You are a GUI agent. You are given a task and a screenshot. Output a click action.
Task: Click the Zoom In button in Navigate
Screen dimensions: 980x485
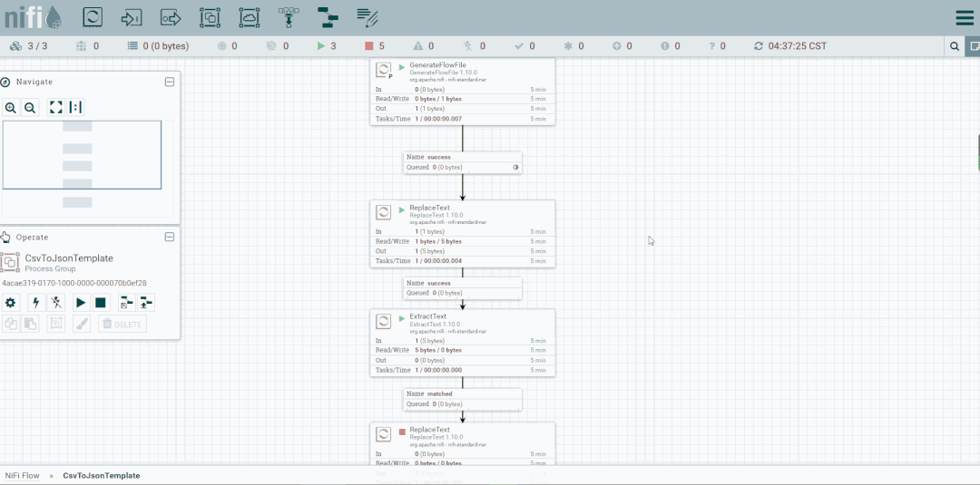tap(11, 108)
